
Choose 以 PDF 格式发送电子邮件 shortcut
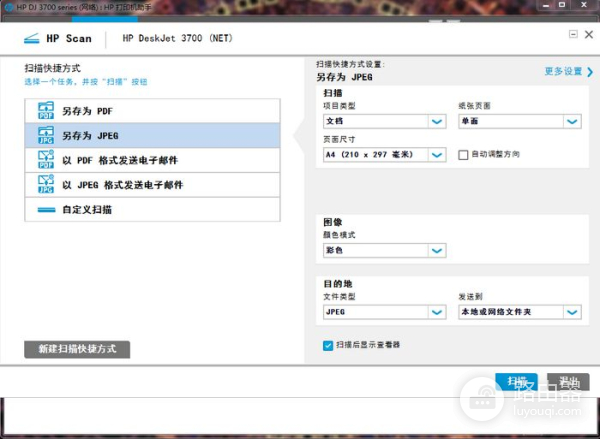click(152, 160)
